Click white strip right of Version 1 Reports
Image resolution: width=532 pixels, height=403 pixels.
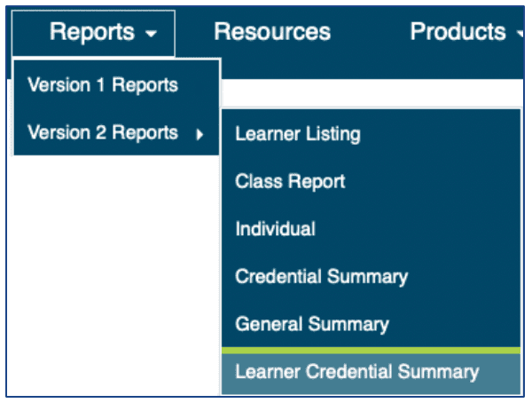[372, 93]
